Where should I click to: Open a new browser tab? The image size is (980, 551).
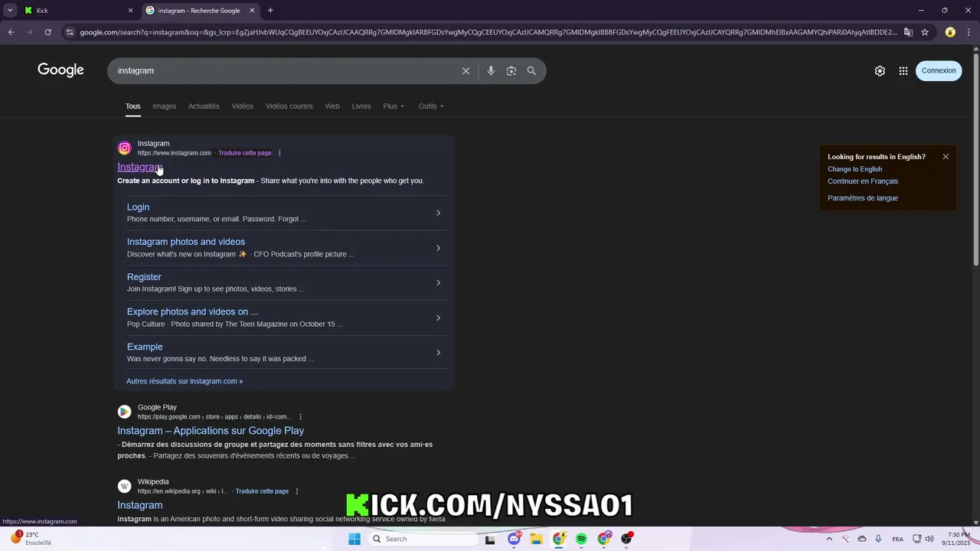coord(270,11)
